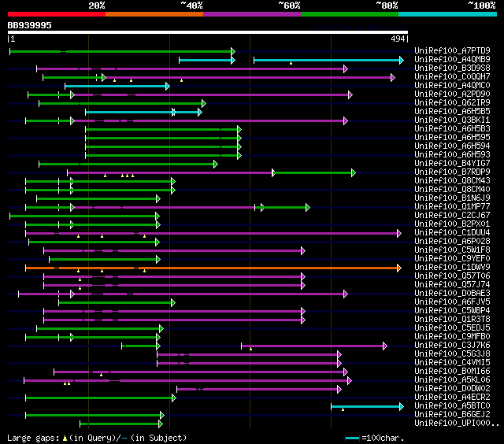Image resolution: width=504 pixels, height=444 pixels.
Task: Select the UniRef100_A6H595 label
Action: [x=452, y=137]
